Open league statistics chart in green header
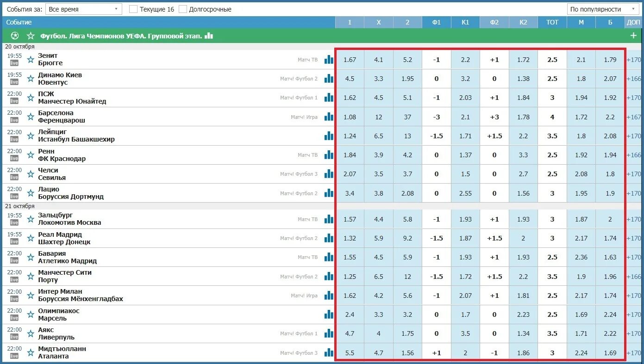The image size is (644, 364). 209,36
